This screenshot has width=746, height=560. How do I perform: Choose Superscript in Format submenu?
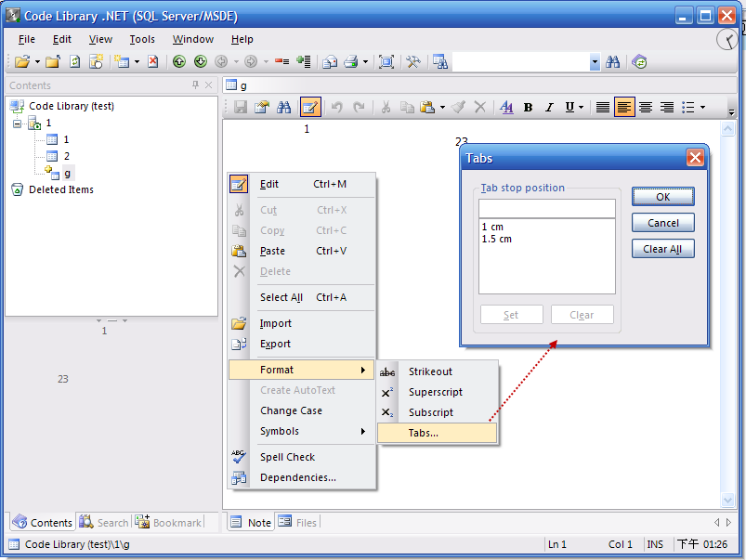coord(437,392)
